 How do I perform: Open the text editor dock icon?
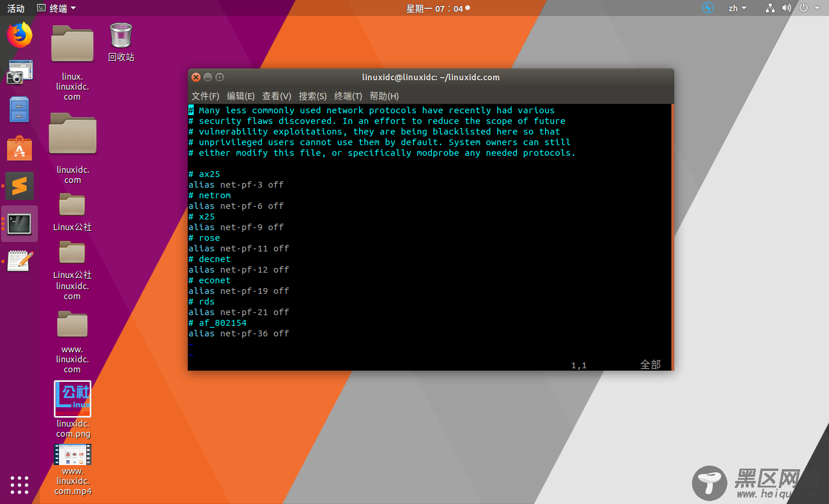tap(19, 260)
